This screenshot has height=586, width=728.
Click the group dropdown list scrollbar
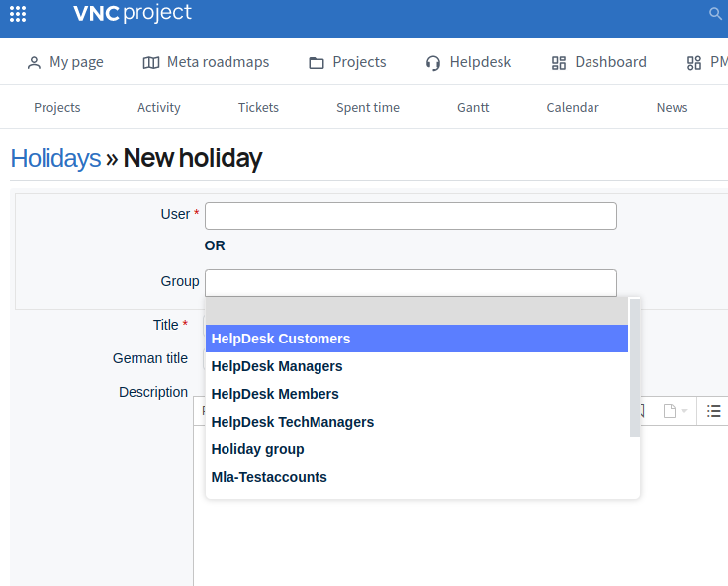tap(634, 367)
